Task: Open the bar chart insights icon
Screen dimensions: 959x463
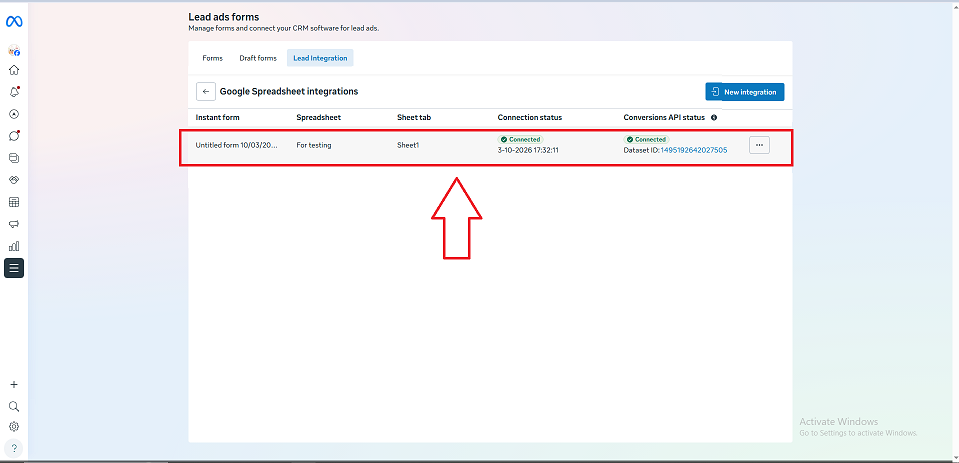Action: pos(14,246)
